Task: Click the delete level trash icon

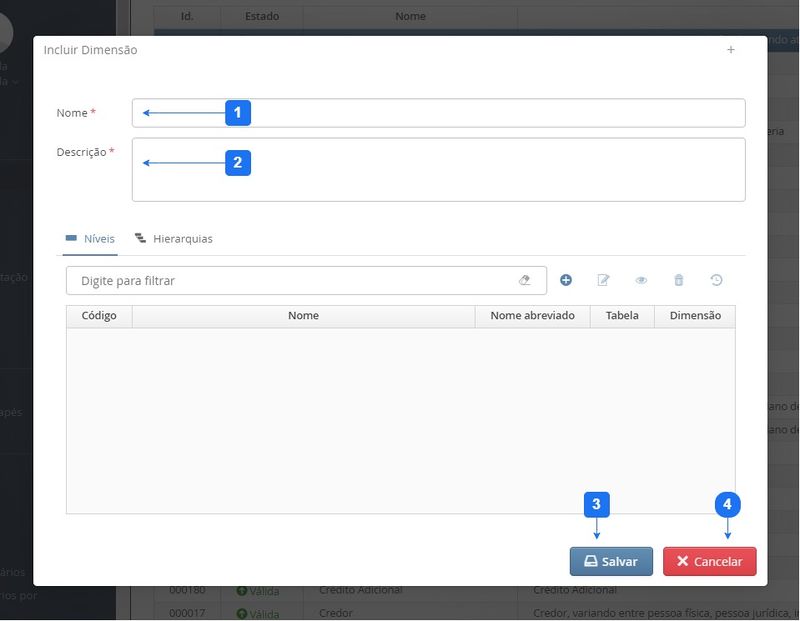Action: [x=679, y=280]
